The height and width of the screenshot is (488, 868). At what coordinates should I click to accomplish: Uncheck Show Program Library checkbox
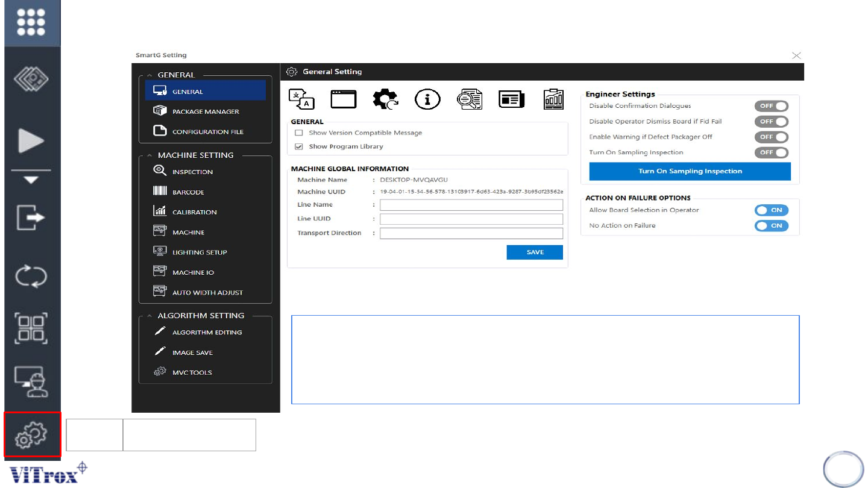[x=299, y=146]
